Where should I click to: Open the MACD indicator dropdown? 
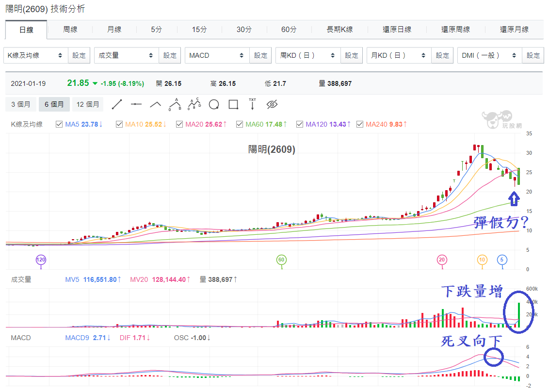tap(217, 55)
